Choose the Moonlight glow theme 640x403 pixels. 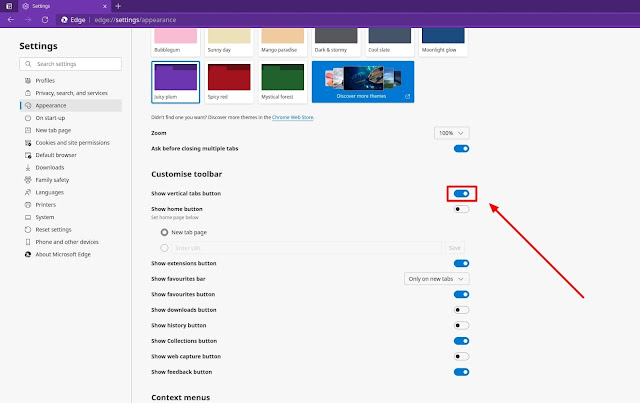443,41
